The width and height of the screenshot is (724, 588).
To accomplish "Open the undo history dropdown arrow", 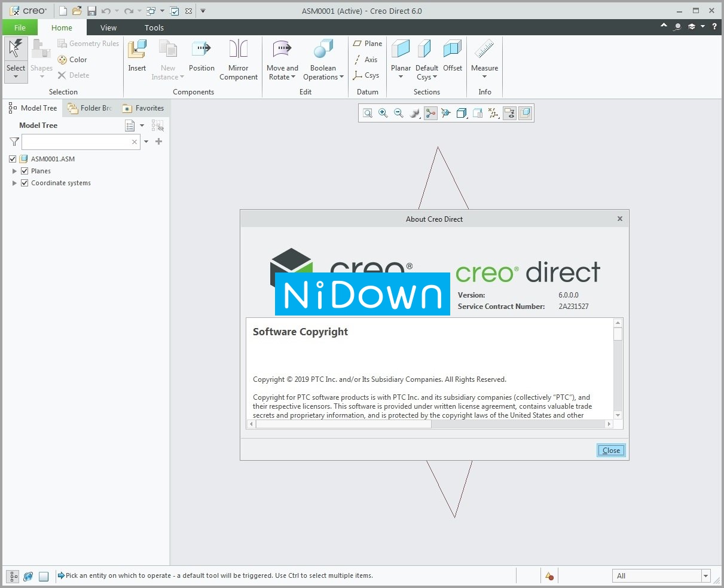I will click(x=116, y=11).
